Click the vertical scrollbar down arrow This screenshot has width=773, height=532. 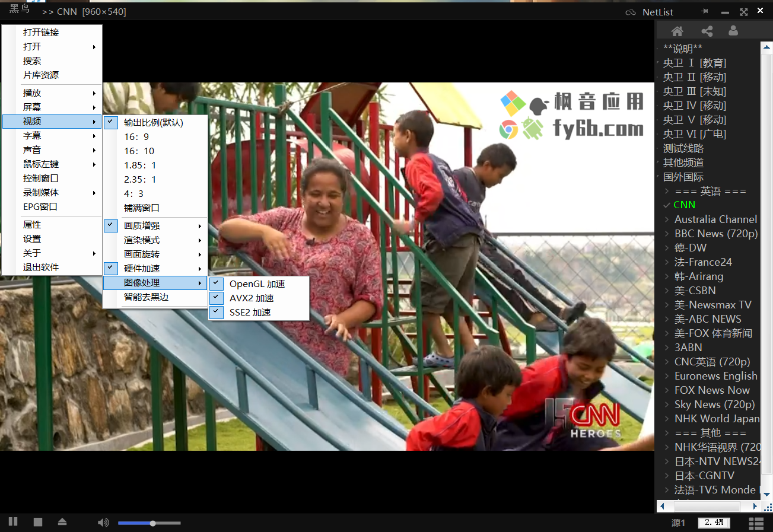[x=766, y=493]
